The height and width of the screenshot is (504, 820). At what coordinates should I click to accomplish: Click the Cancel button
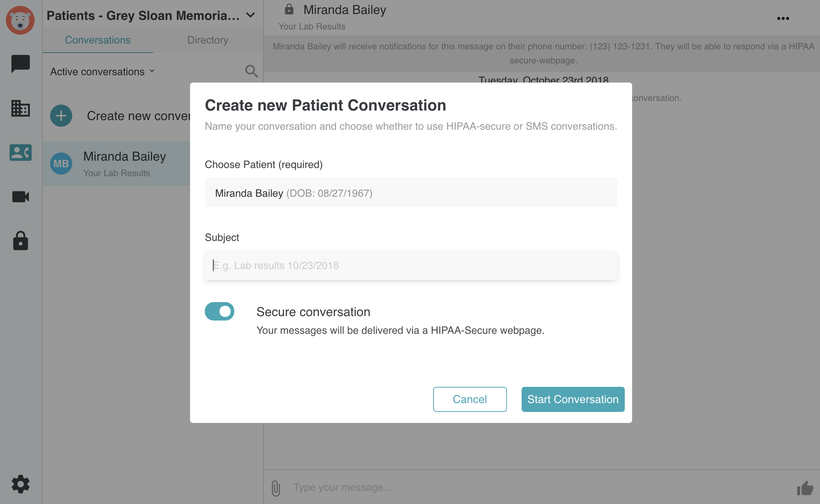470,399
